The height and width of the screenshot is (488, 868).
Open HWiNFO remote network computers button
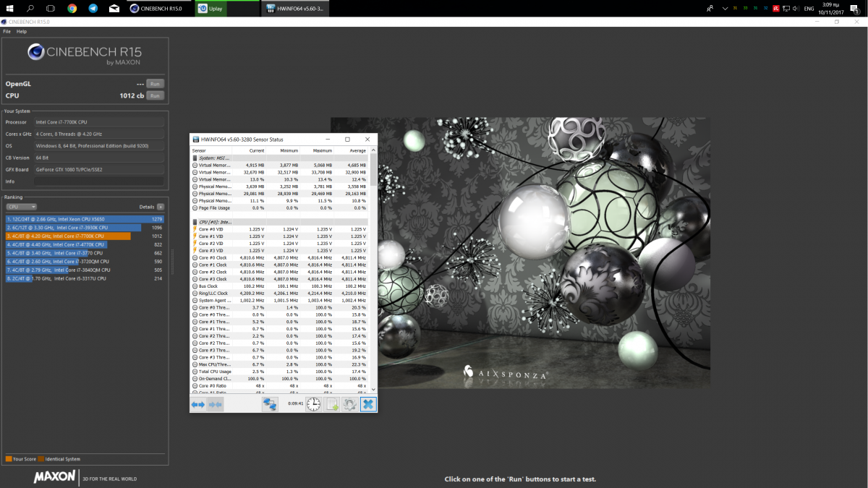click(270, 404)
